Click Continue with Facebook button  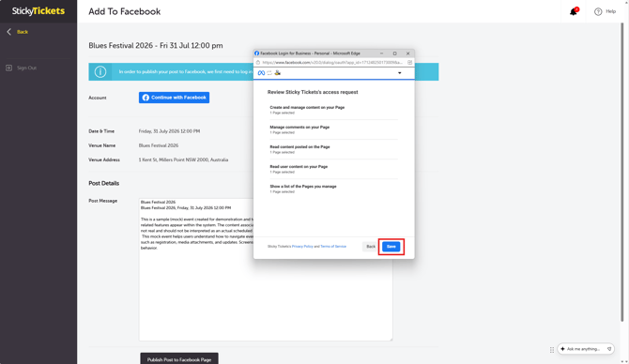click(x=174, y=98)
